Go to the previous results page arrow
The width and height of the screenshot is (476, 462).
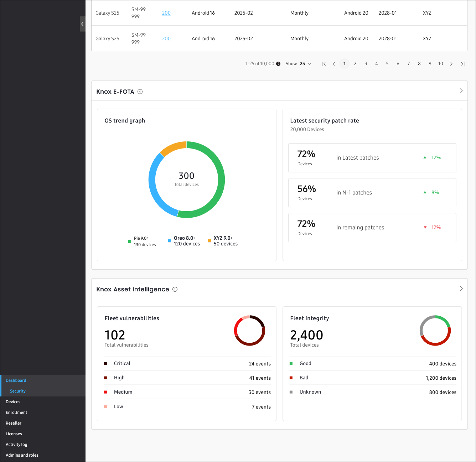coord(334,63)
